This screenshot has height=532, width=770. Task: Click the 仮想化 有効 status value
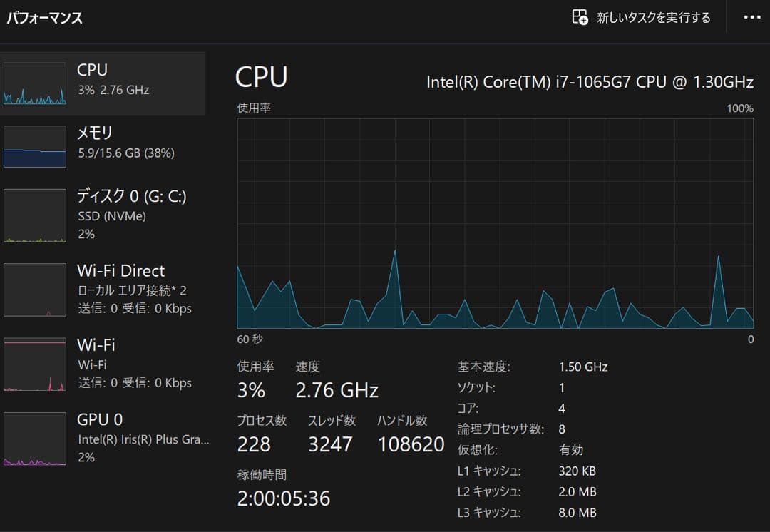570,450
